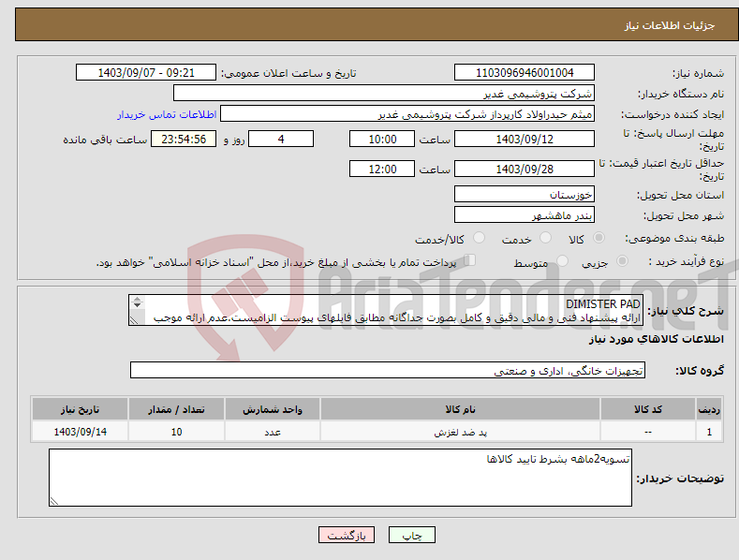Click the goods group field تجهیزات خانگی

(388, 371)
